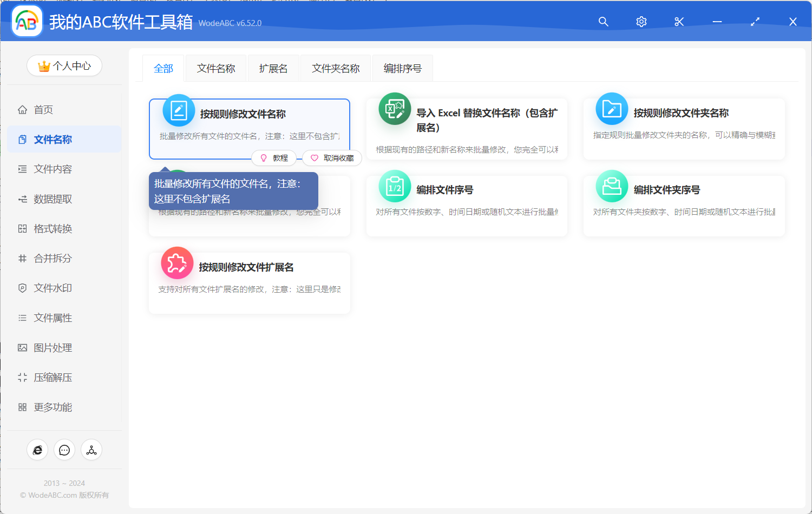Click the folder-edit icon for 按规则修改文件夹名称
The height and width of the screenshot is (514, 812).
611,108
